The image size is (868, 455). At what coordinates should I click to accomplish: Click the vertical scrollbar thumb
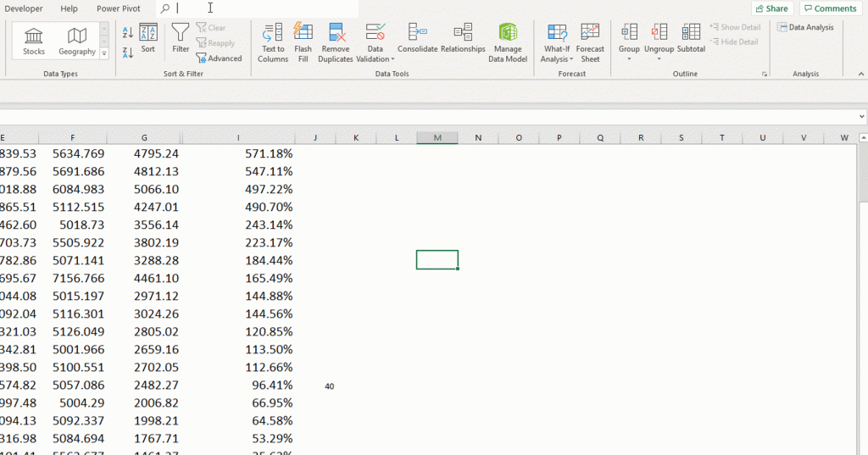click(863, 173)
